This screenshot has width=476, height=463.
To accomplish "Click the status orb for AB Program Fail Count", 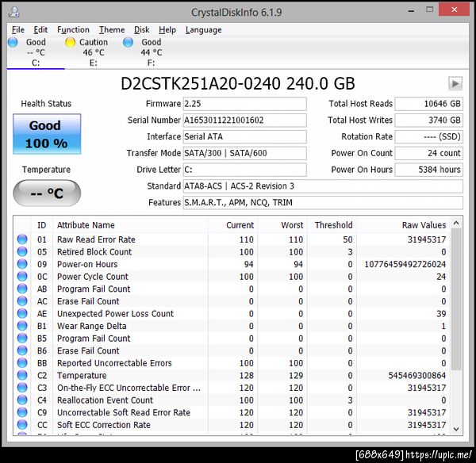I will coord(22,289).
